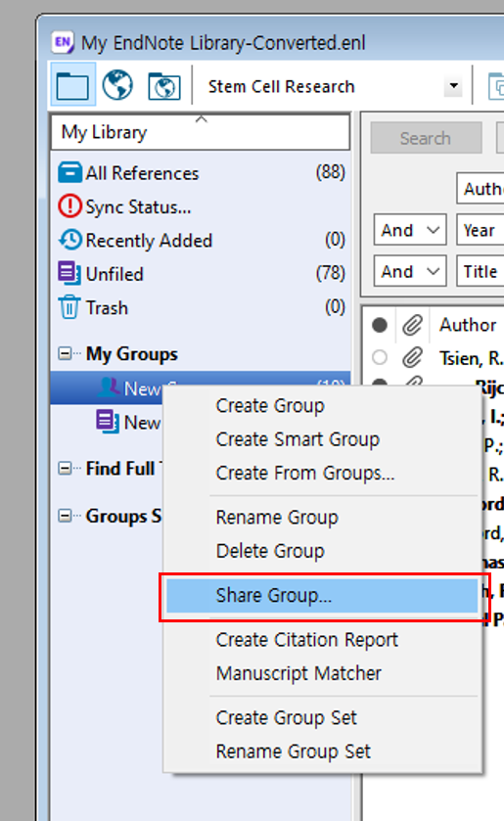Click the copy icon right of style dropdown
The image size is (504, 821).
[x=495, y=86]
